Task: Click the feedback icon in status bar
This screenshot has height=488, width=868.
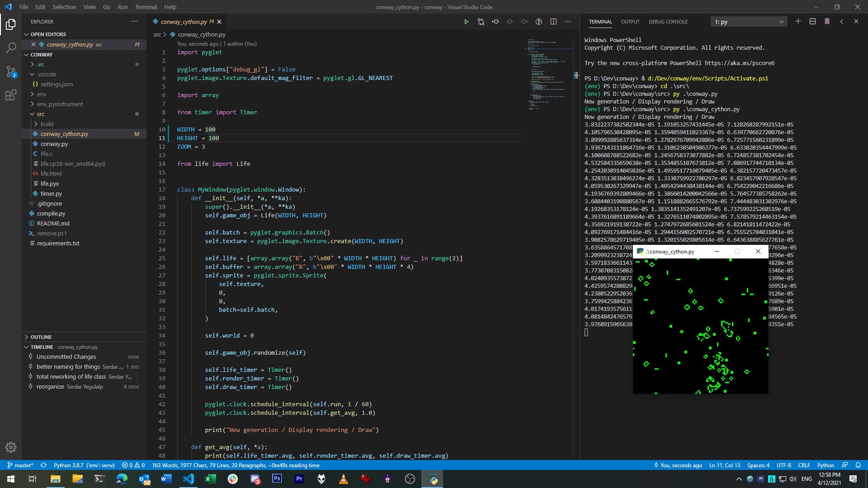Action: point(844,465)
